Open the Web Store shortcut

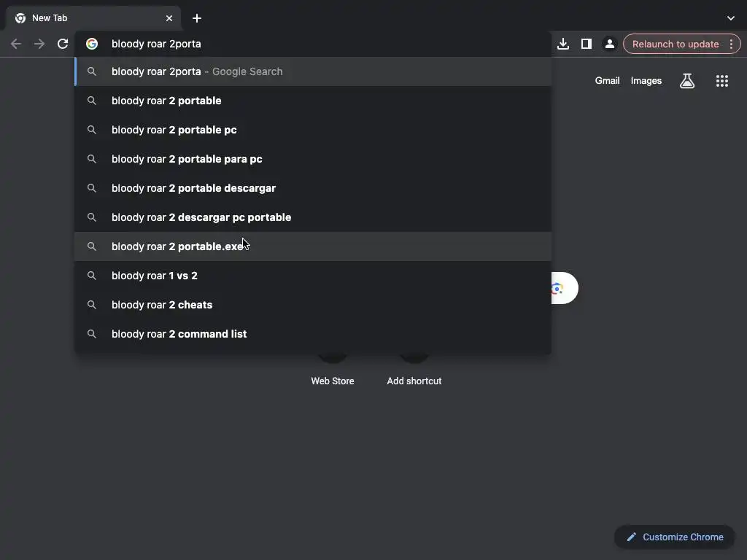[x=333, y=371]
